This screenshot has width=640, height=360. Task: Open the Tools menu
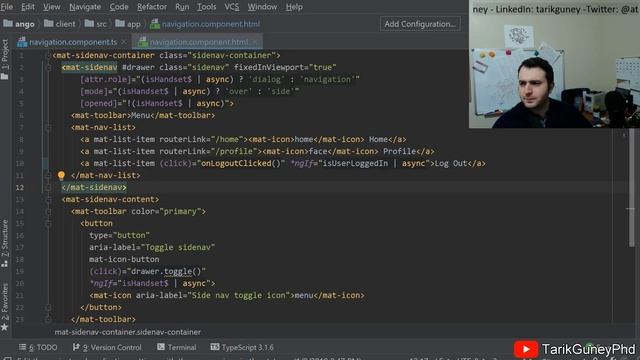[207, 7]
